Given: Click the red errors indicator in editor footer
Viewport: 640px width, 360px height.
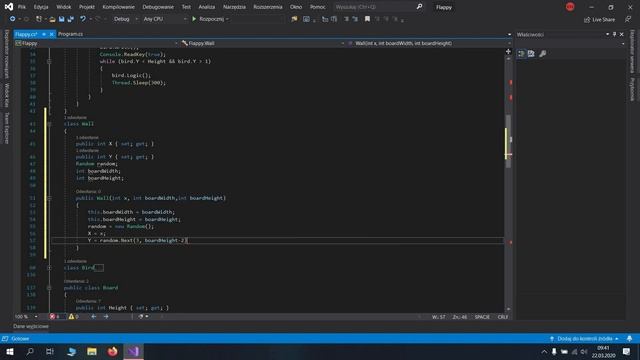Looking at the screenshot, I should [55, 317].
